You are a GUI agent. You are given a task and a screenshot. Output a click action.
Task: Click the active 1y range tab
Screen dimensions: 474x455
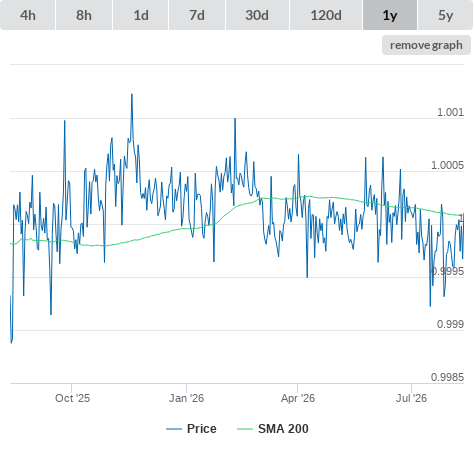(x=390, y=15)
